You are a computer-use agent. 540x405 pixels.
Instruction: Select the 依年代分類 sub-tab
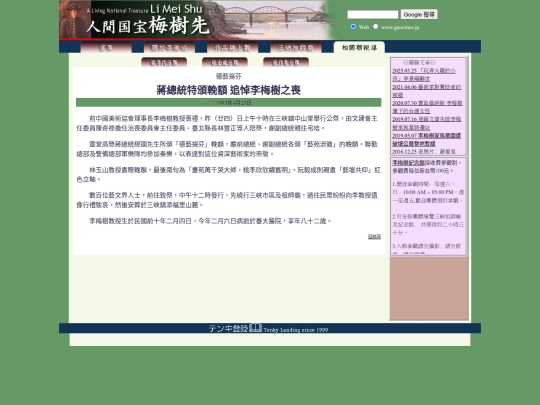(164, 62)
